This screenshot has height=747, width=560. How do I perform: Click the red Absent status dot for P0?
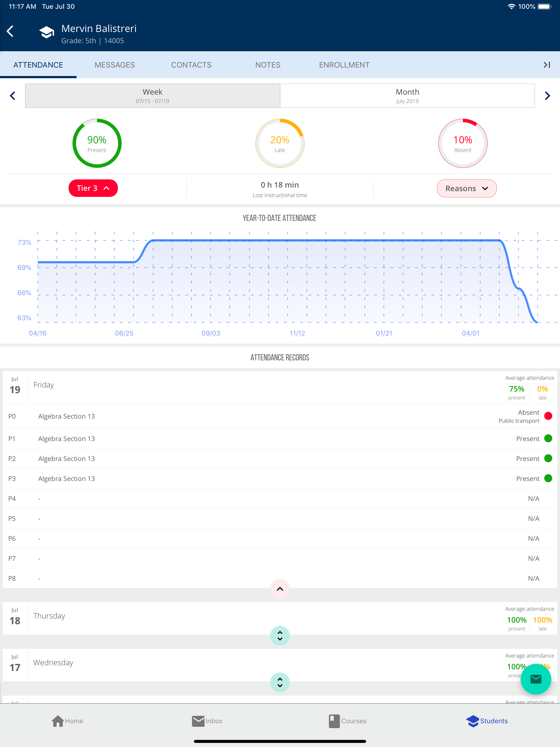tap(549, 416)
